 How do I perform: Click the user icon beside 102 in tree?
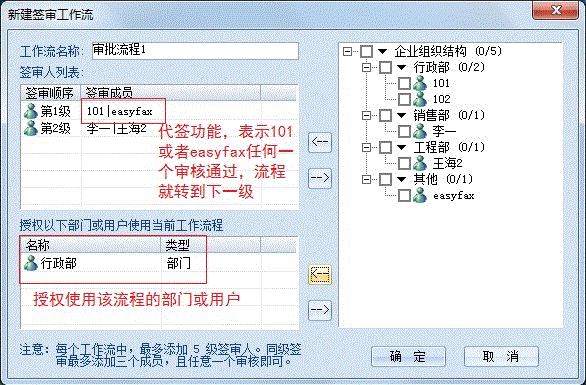click(x=420, y=99)
